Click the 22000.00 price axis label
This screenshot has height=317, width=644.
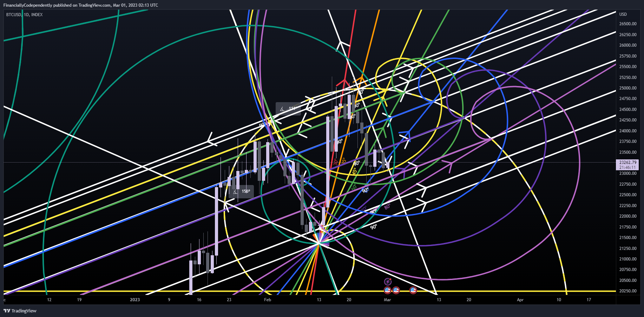click(x=628, y=216)
